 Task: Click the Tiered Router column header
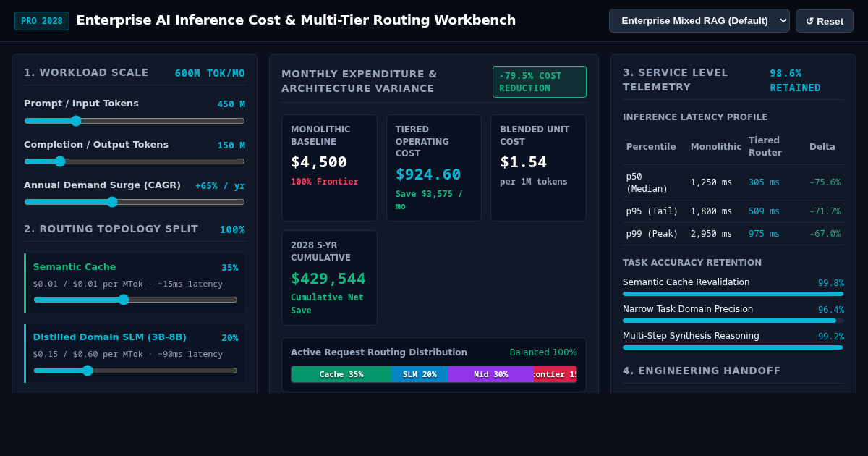(765, 147)
